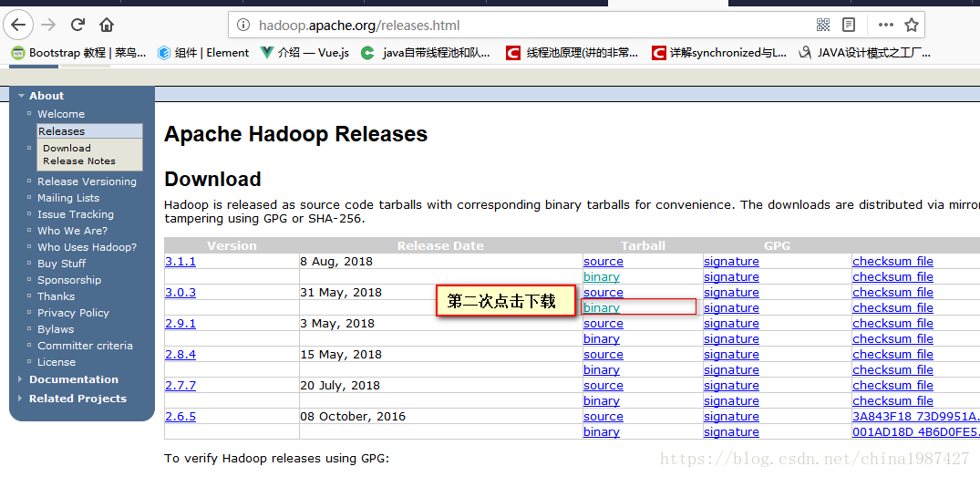Open 线程池原理 bookmark
Viewport: 980px width, 477px height.
(x=572, y=53)
